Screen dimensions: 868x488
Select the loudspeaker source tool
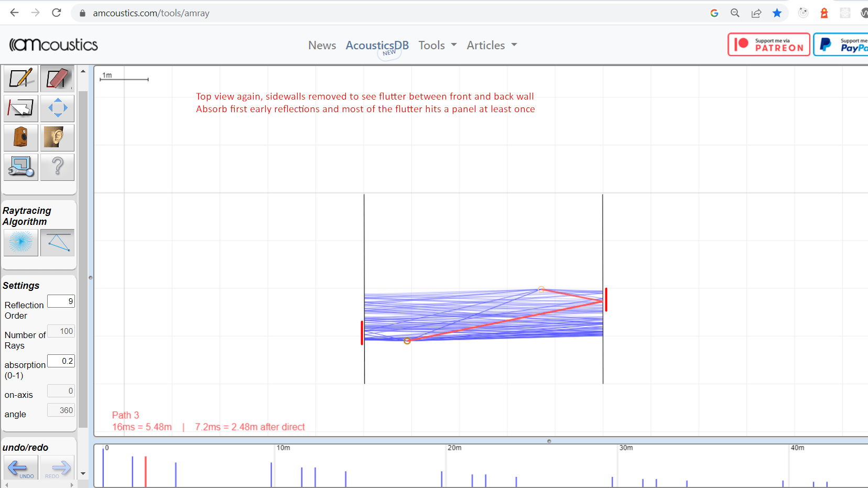tap(21, 137)
